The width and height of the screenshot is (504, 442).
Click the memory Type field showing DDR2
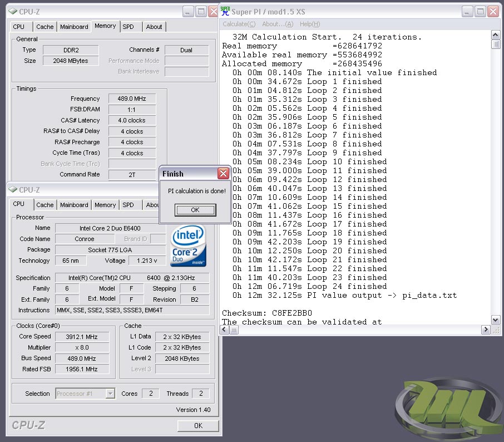[x=71, y=50]
